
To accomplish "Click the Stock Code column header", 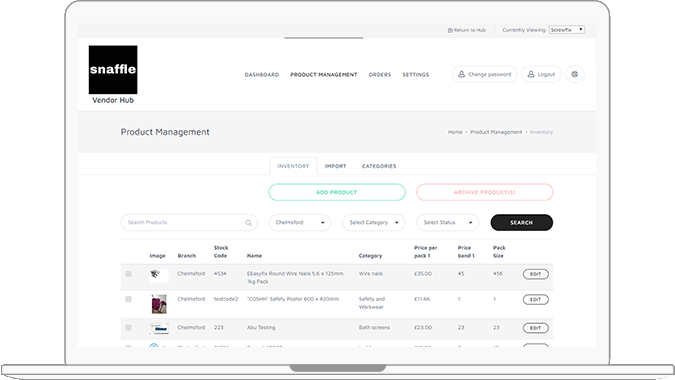I will click(x=221, y=252).
